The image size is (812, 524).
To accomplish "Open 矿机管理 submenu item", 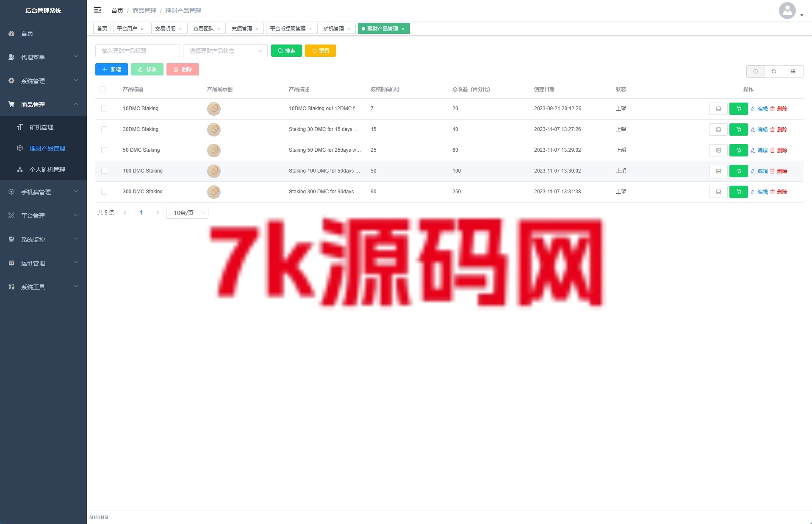I will click(43, 127).
